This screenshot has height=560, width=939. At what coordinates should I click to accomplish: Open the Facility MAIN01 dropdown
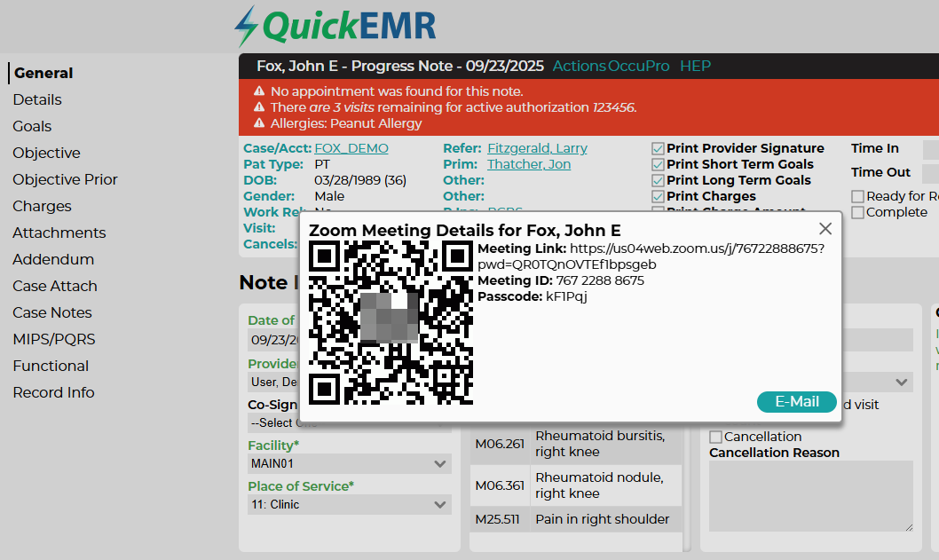350,463
